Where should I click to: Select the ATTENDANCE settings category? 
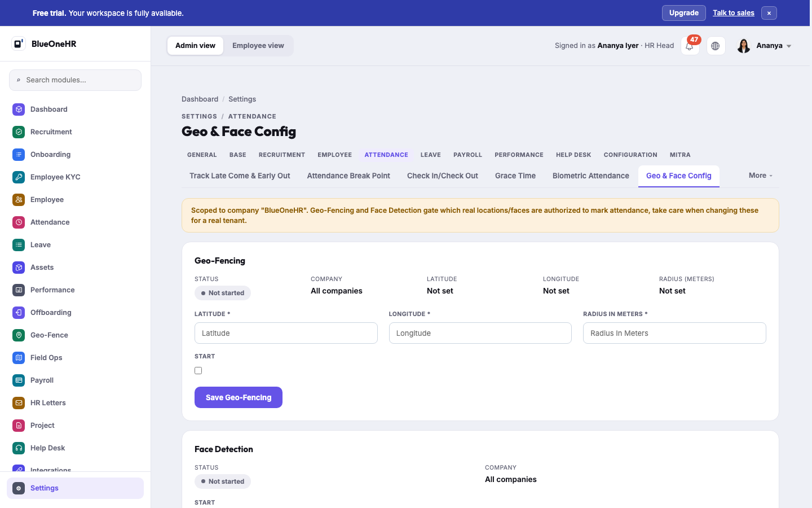point(386,155)
